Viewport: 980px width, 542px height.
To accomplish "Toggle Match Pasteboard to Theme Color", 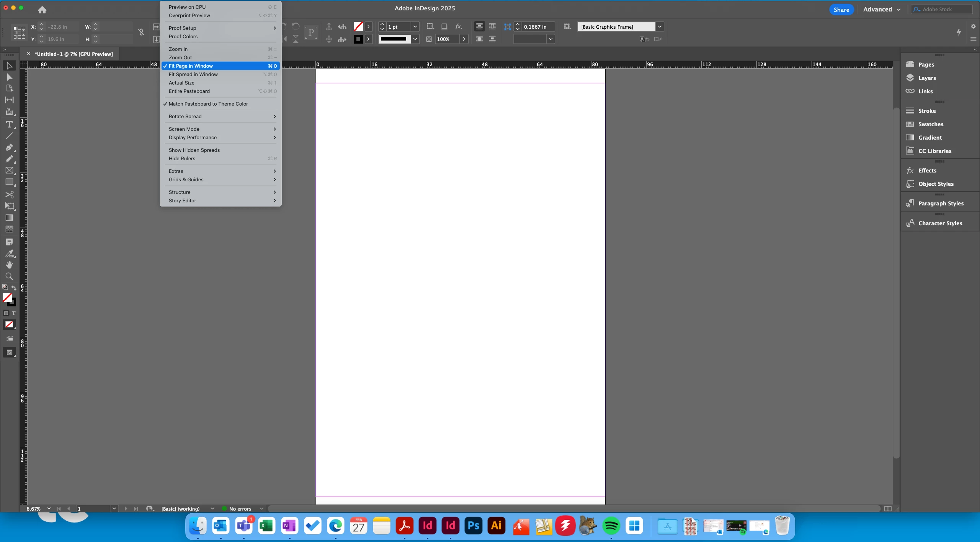I will (x=208, y=104).
